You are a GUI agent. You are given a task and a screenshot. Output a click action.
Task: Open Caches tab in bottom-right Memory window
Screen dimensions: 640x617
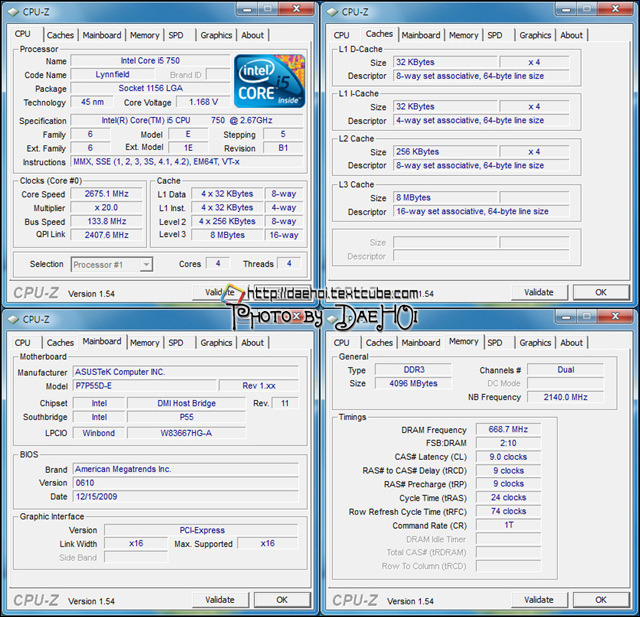coord(379,343)
